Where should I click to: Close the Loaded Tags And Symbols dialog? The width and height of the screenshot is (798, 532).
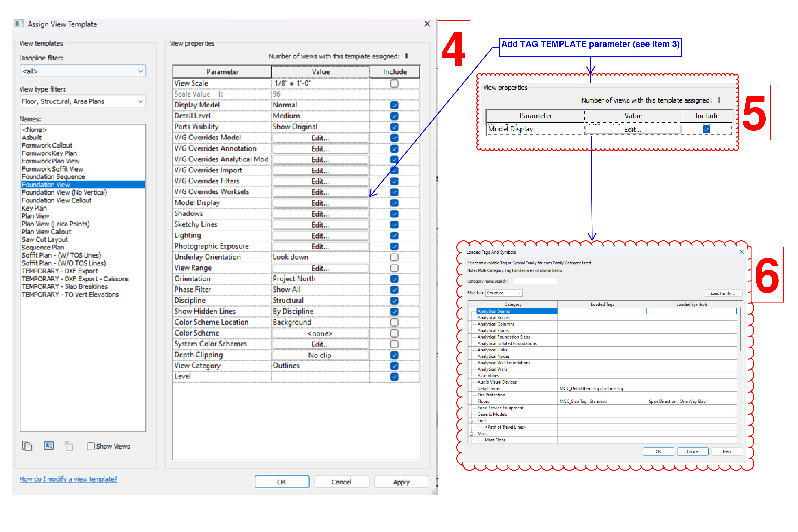[x=741, y=252]
